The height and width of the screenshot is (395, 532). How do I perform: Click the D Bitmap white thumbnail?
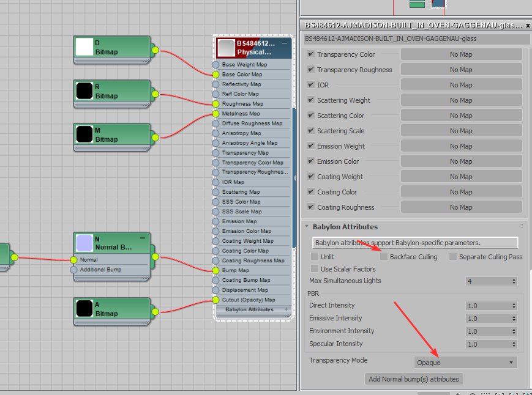tap(84, 46)
